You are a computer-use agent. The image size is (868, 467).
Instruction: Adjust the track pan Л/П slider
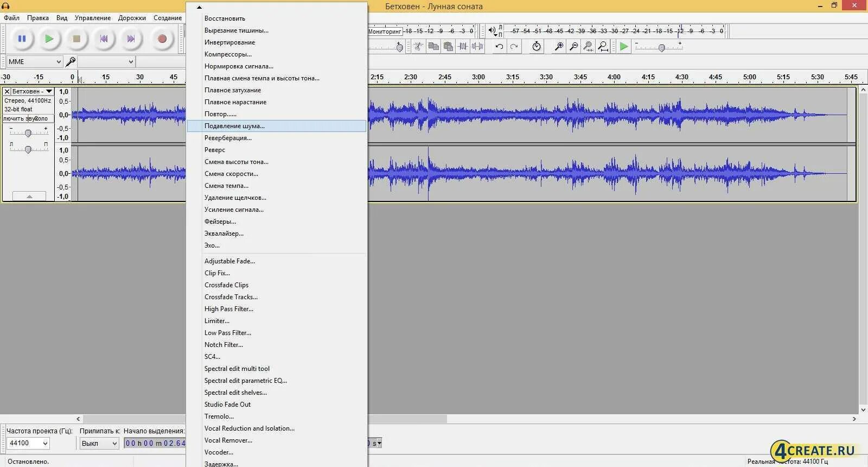28,149
